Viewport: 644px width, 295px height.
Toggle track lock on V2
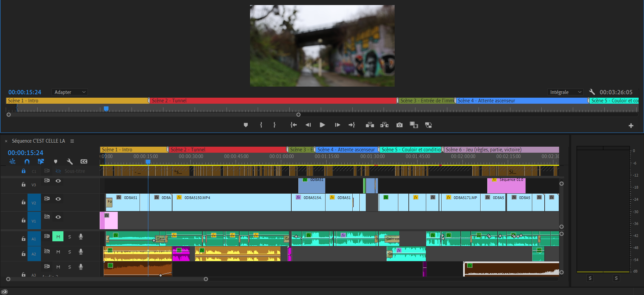23,202
